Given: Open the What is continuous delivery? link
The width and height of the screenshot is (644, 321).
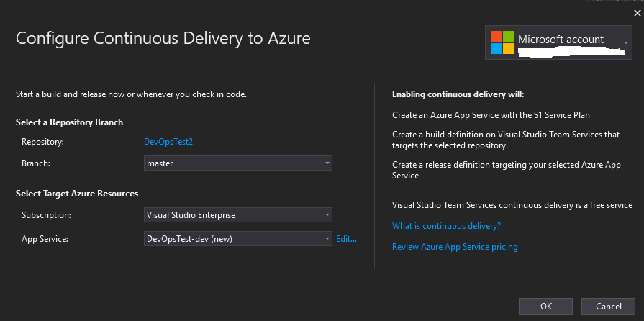Looking at the screenshot, I should (x=446, y=226).
